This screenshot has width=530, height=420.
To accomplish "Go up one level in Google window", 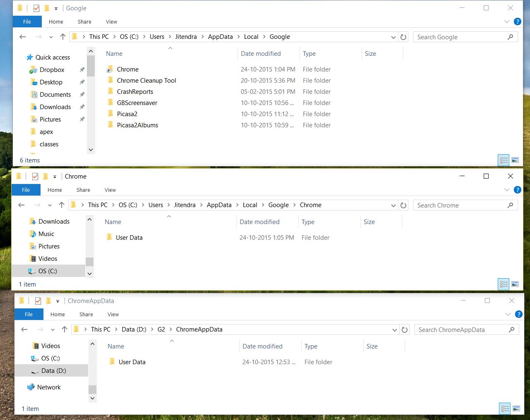I will tap(63, 37).
